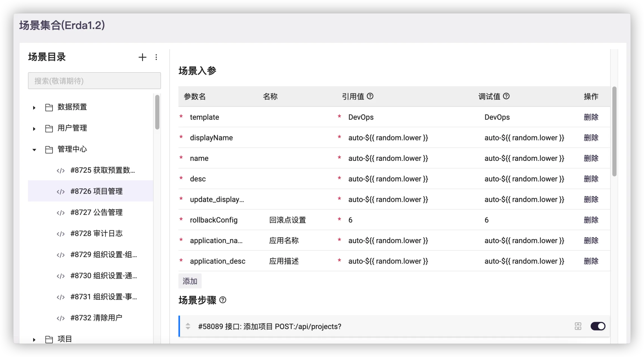The height and width of the screenshot is (357, 644).
Task: Click help icon next to 引用值
Action: pos(370,96)
